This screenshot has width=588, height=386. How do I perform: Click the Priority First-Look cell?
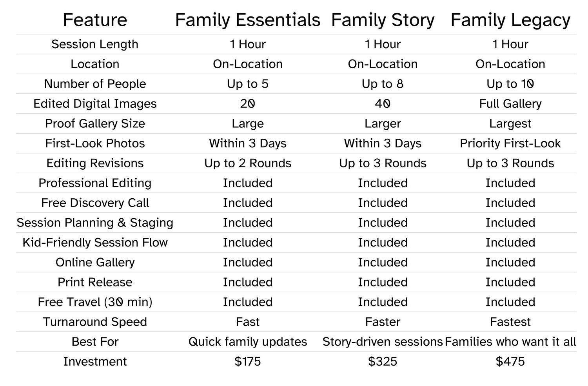tap(510, 143)
